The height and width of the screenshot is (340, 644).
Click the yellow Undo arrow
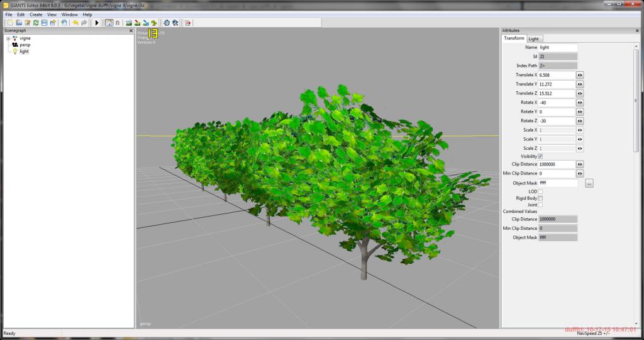[x=75, y=23]
